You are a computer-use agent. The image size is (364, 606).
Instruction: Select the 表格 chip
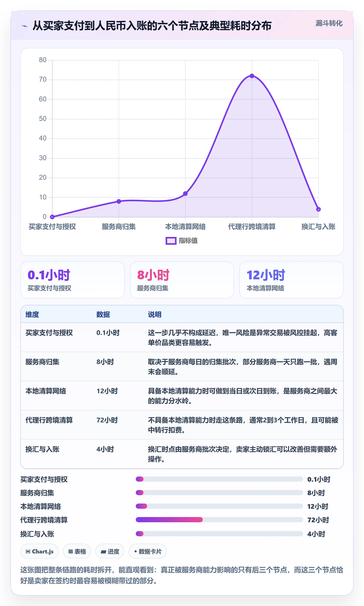[77, 551]
